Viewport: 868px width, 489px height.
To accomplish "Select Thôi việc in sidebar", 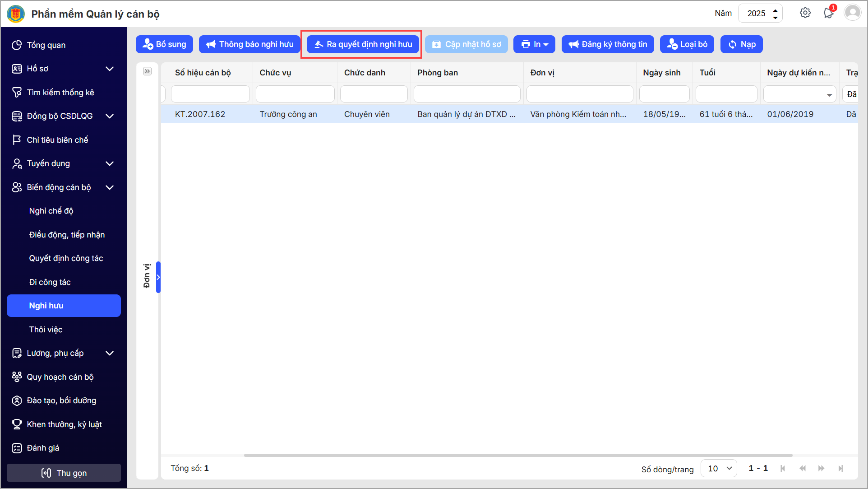I will tap(46, 330).
